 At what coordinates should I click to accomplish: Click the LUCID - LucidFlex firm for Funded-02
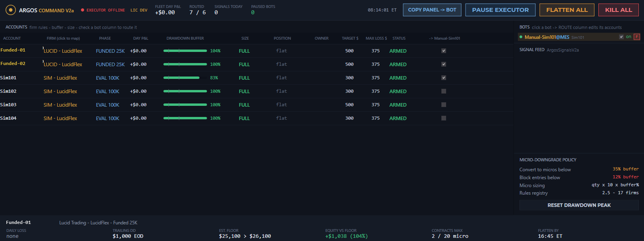click(x=63, y=65)
